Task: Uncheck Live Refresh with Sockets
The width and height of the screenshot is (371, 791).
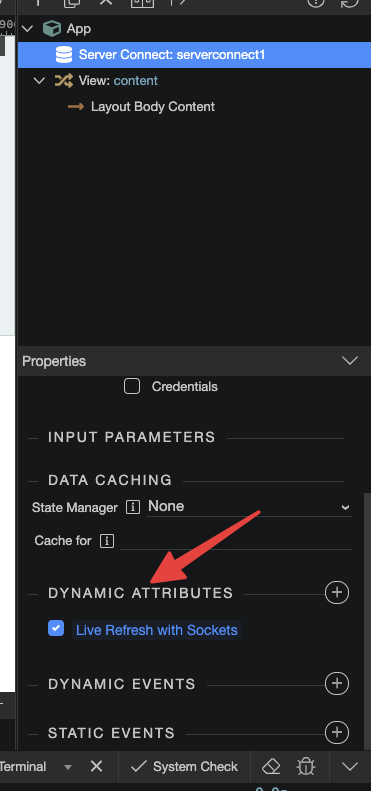Action: tap(56, 628)
